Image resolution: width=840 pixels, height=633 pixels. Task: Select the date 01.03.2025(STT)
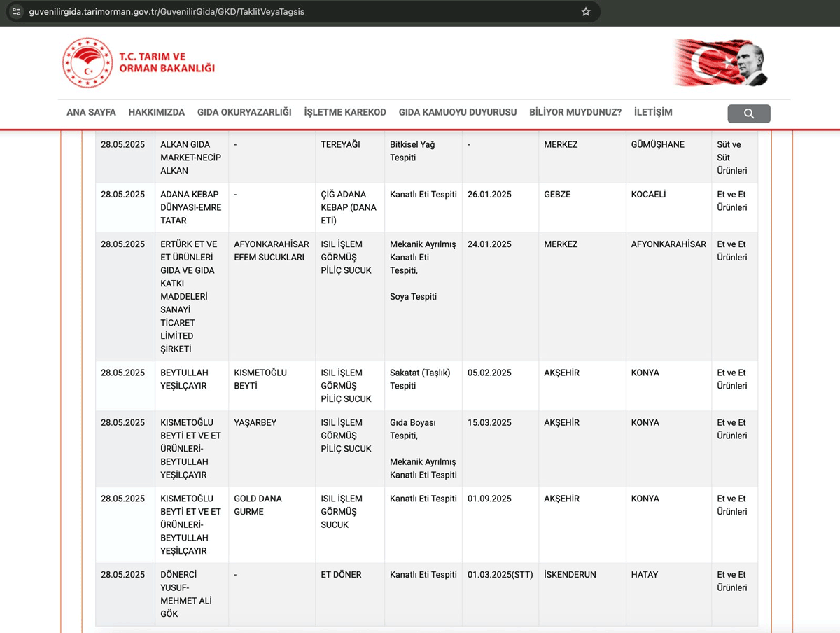[500, 575]
